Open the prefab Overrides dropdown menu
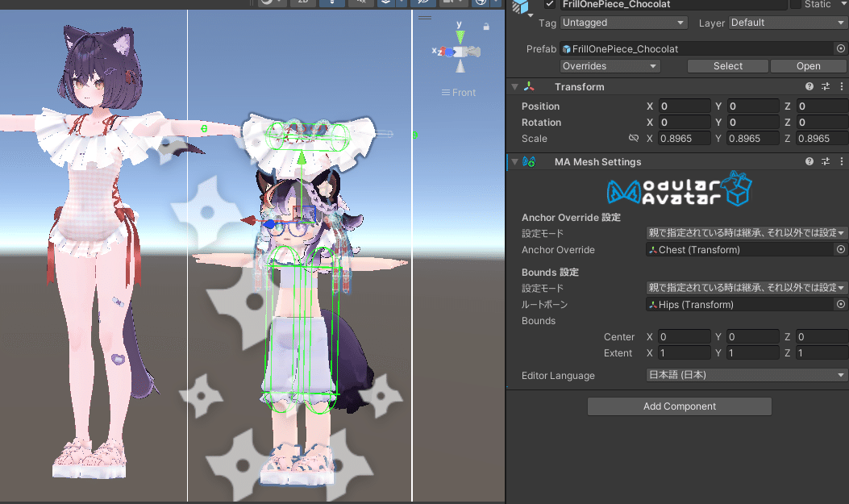Image resolution: width=849 pixels, height=504 pixels. [610, 65]
